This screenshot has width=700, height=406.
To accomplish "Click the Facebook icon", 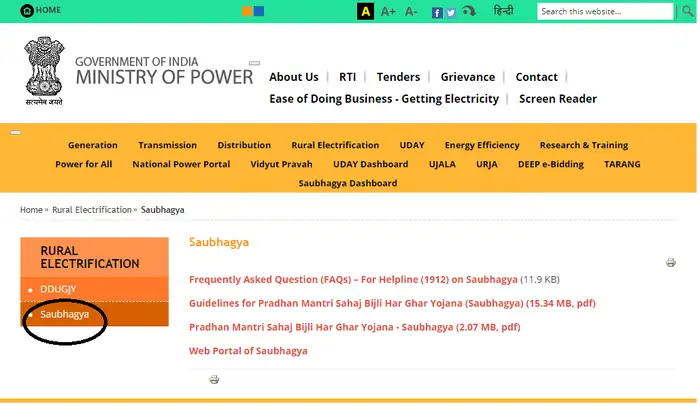I will (x=437, y=12).
